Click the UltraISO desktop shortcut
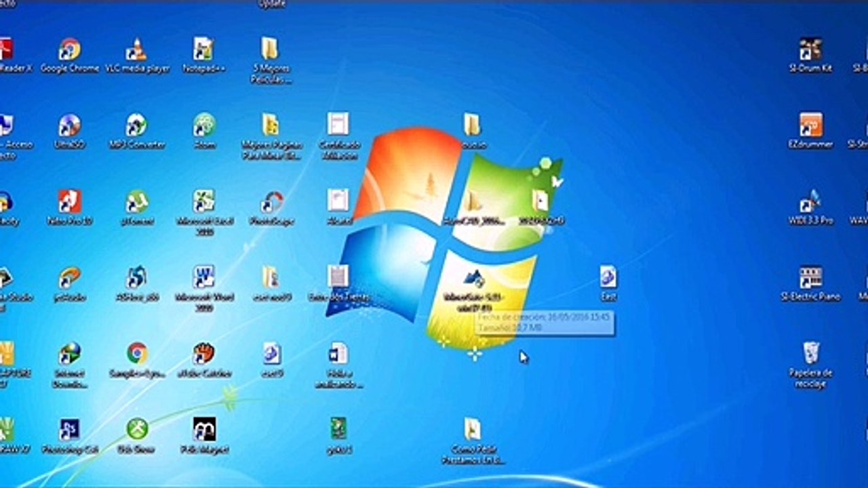 (69, 125)
